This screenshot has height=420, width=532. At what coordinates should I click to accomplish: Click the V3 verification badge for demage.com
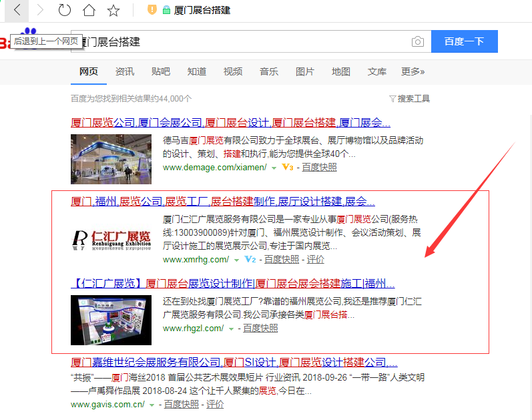[x=288, y=167]
